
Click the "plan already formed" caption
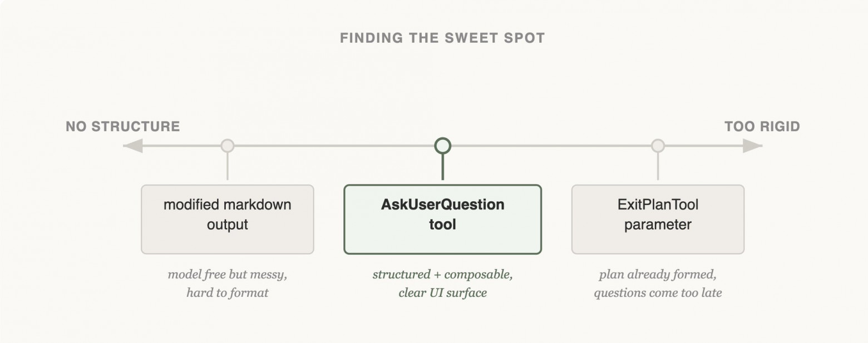pyautogui.click(x=658, y=275)
